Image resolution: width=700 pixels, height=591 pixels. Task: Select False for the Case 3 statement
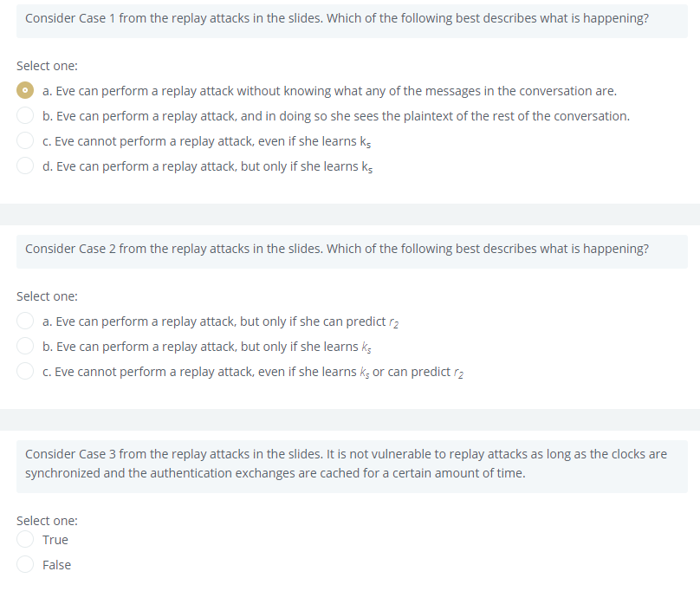point(25,564)
